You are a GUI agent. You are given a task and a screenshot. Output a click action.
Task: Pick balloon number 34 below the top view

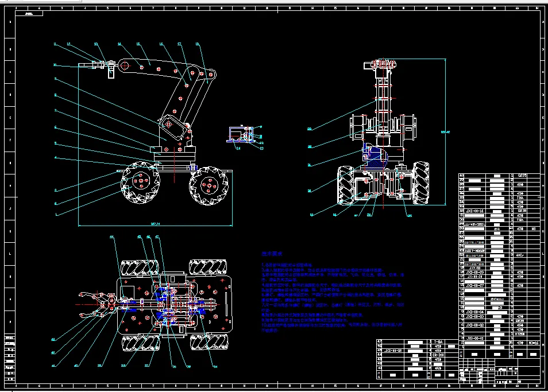coord(215,366)
